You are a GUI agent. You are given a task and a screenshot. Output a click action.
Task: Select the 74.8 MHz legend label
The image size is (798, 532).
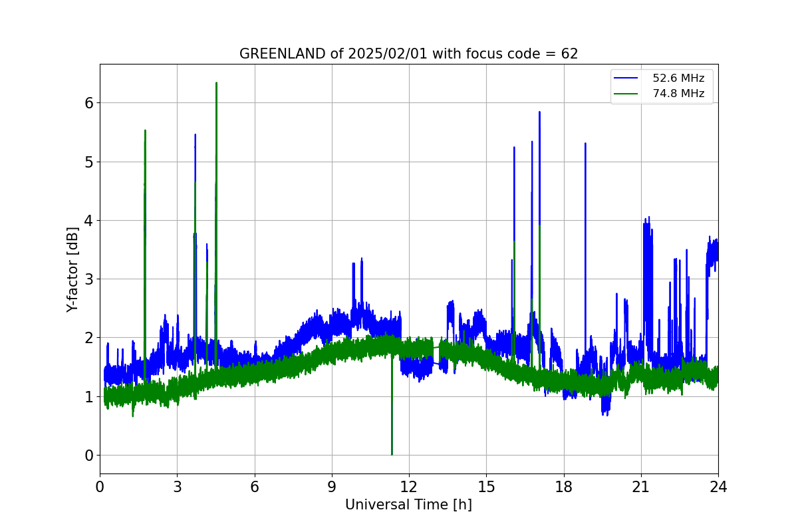point(678,94)
